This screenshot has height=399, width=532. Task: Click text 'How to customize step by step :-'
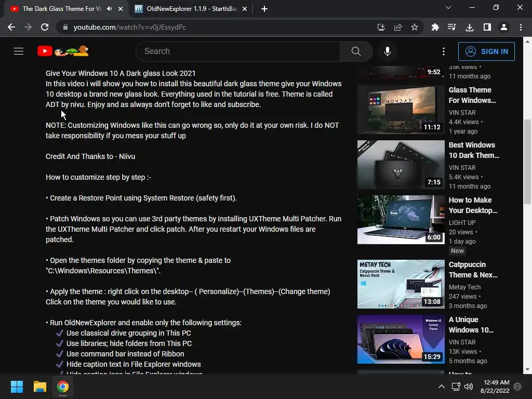[x=98, y=178]
